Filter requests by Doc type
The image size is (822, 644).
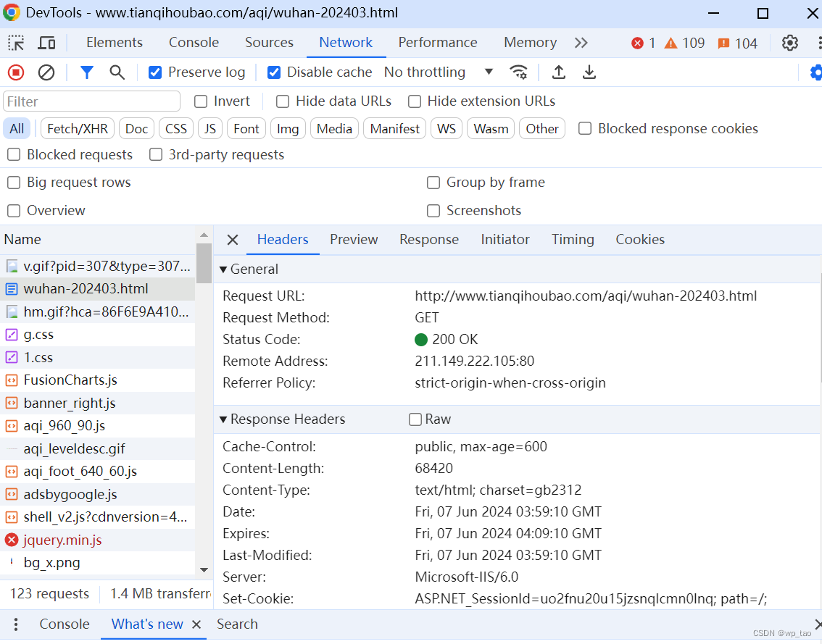click(136, 129)
